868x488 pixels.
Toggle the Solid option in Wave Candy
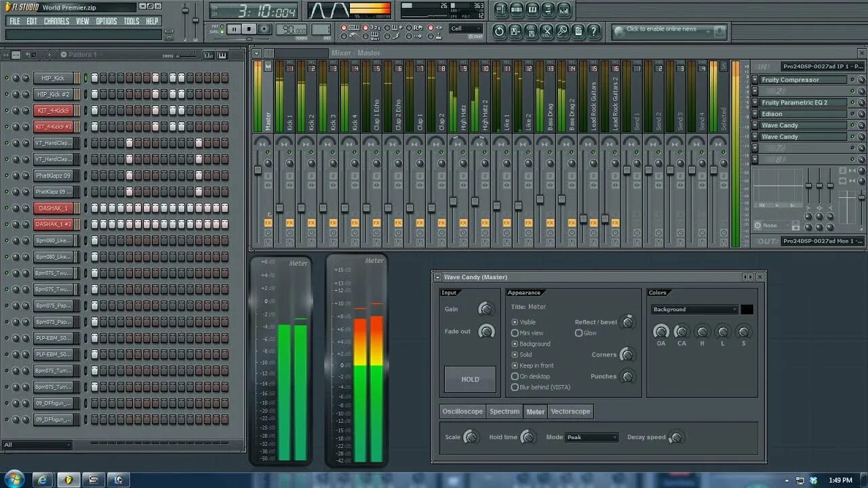click(x=515, y=355)
